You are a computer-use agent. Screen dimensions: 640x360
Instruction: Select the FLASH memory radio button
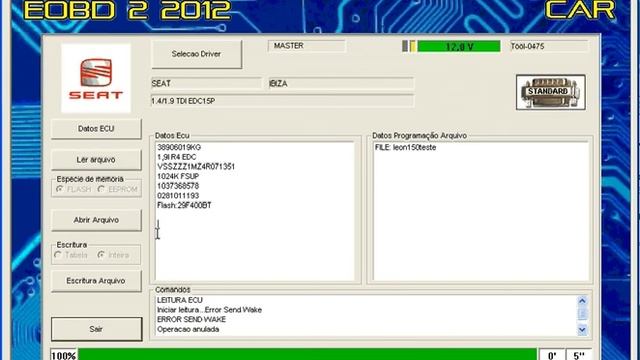60,189
